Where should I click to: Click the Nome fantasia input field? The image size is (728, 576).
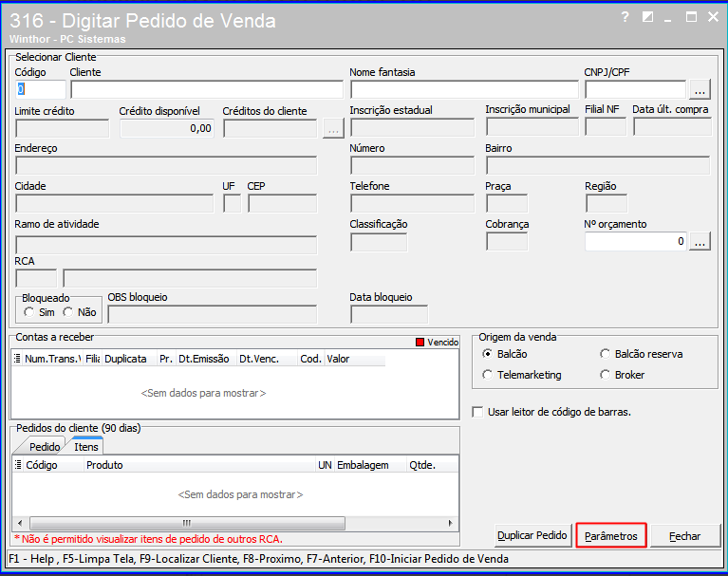[464, 89]
